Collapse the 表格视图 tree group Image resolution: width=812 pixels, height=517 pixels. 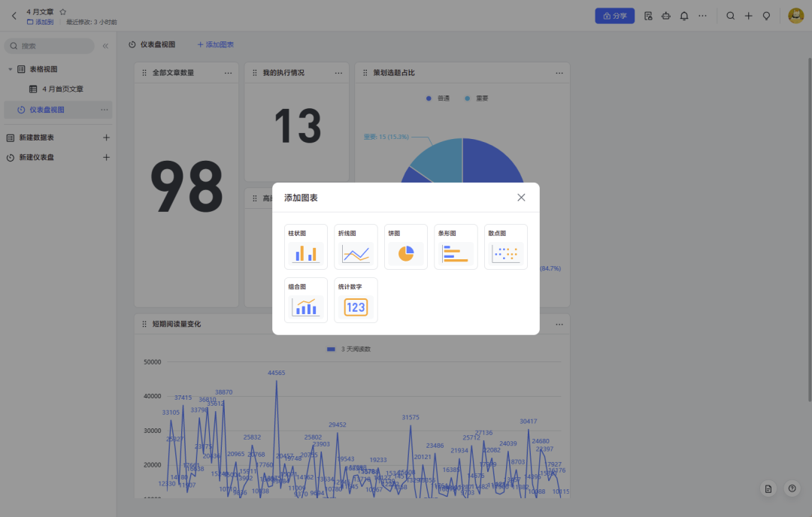(x=10, y=69)
